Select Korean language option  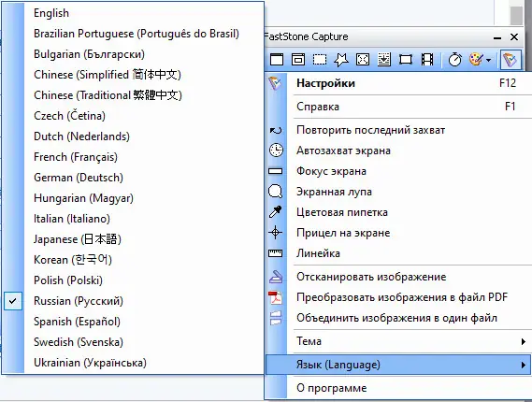coord(133,260)
